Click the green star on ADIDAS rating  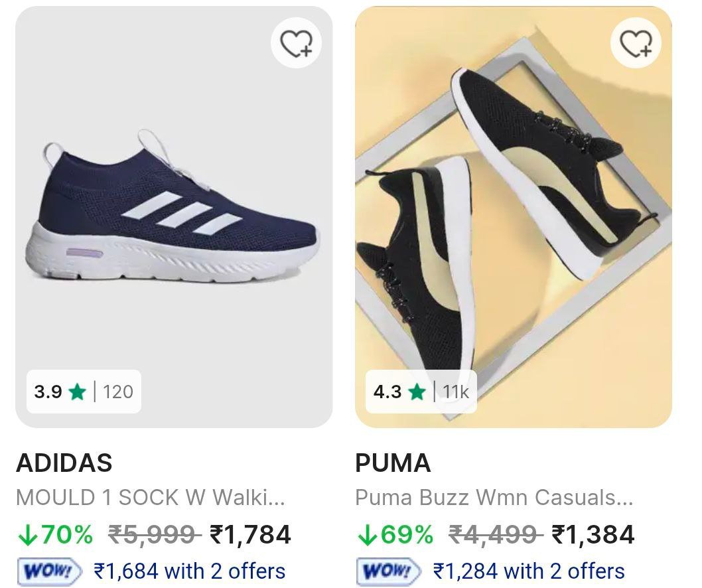coord(77,392)
